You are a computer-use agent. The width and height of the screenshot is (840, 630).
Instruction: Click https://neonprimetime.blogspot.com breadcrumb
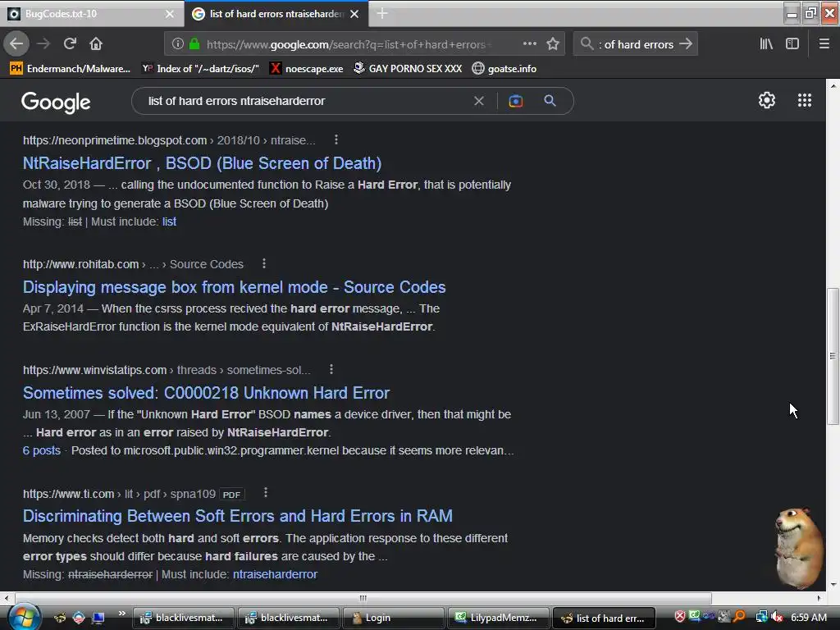(115, 140)
